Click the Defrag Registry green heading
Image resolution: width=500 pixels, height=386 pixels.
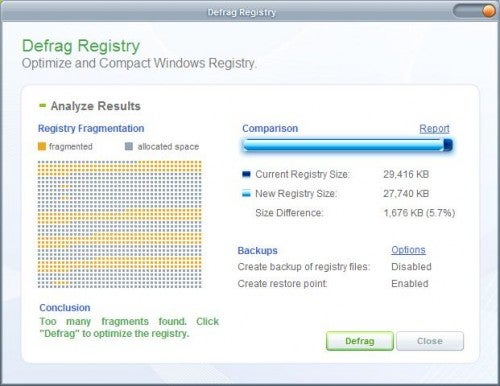click(x=81, y=46)
